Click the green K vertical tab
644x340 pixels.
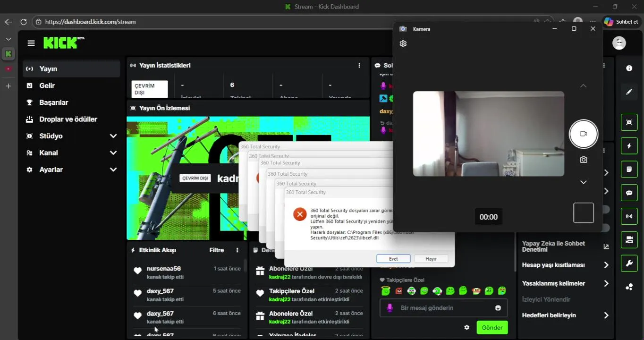[8, 54]
